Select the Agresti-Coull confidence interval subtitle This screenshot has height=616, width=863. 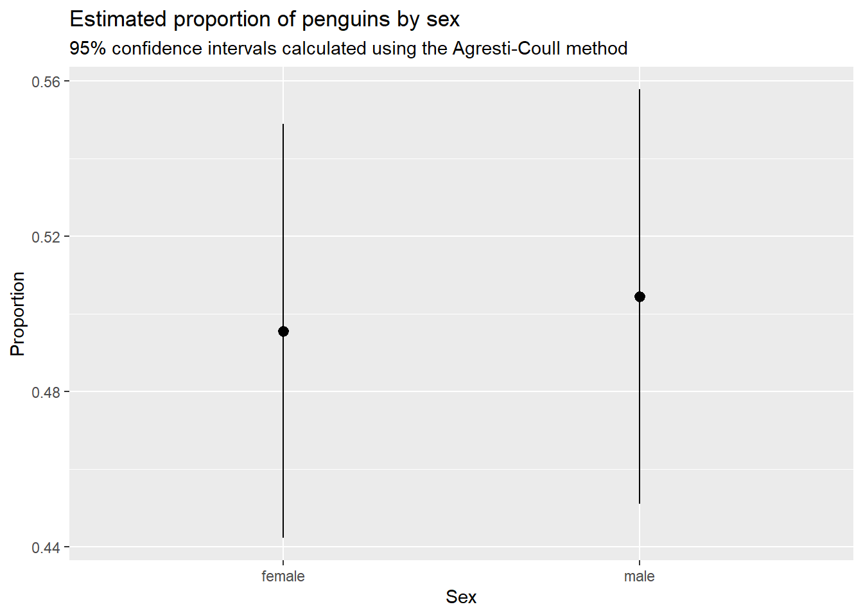(348, 49)
